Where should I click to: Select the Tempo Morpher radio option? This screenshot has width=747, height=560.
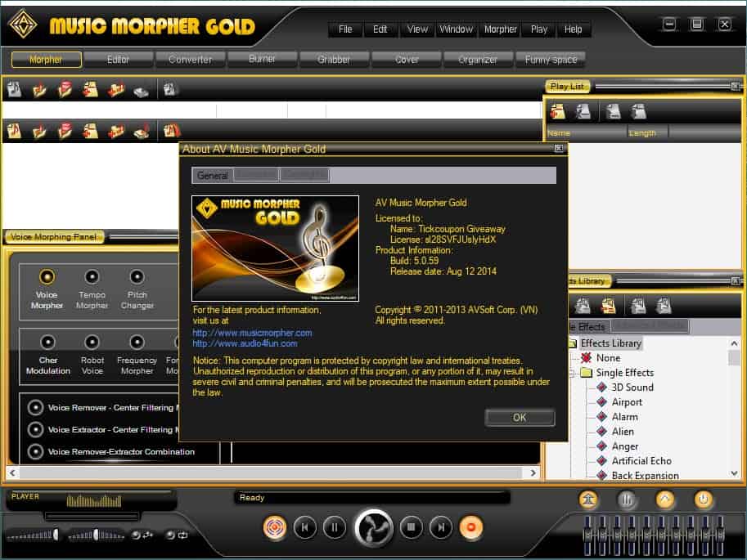point(92,276)
